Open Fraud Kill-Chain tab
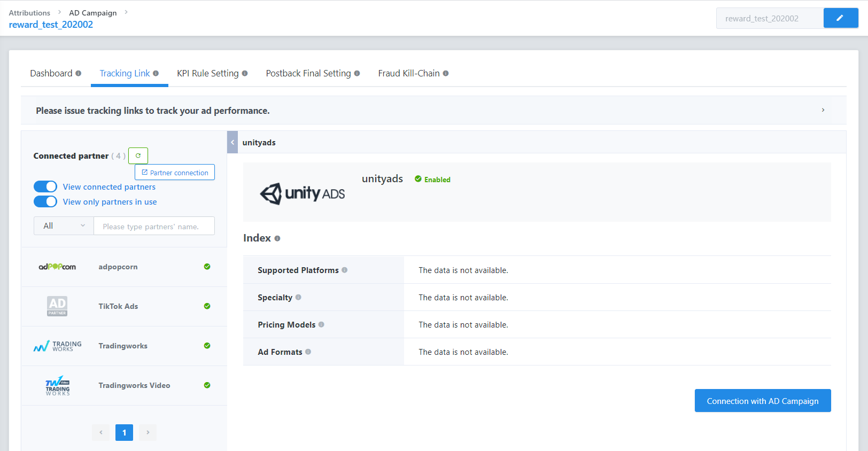This screenshot has width=868, height=451. click(409, 73)
